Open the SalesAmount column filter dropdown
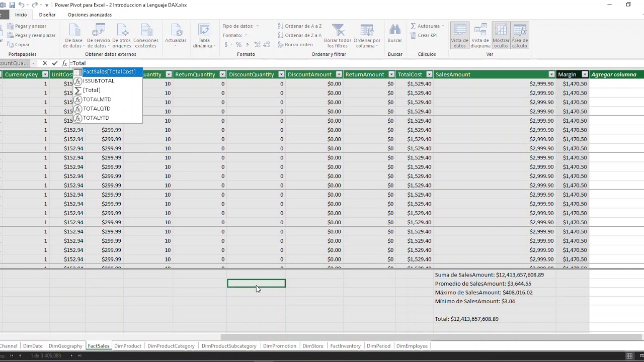Viewport: 644px width, 362px height. click(552, 74)
